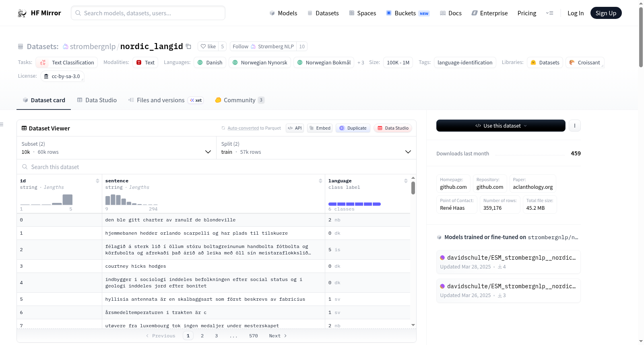The height and width of the screenshot is (345, 644).
Task: Click Log In
Action: point(576,13)
